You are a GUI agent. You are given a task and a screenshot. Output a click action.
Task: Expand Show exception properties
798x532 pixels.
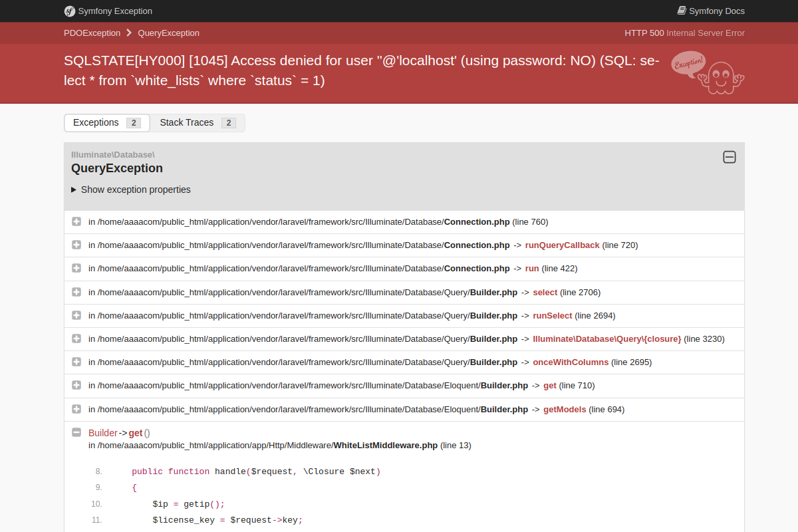click(x=131, y=190)
